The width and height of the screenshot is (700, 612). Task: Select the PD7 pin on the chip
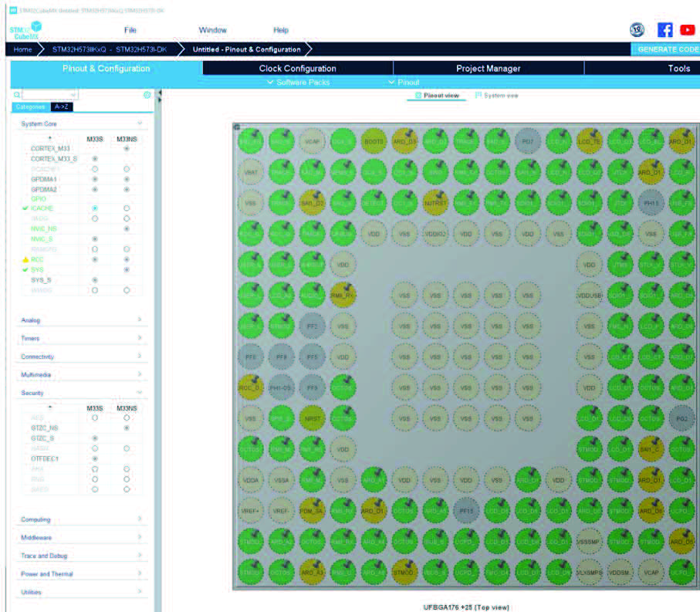[528, 141]
